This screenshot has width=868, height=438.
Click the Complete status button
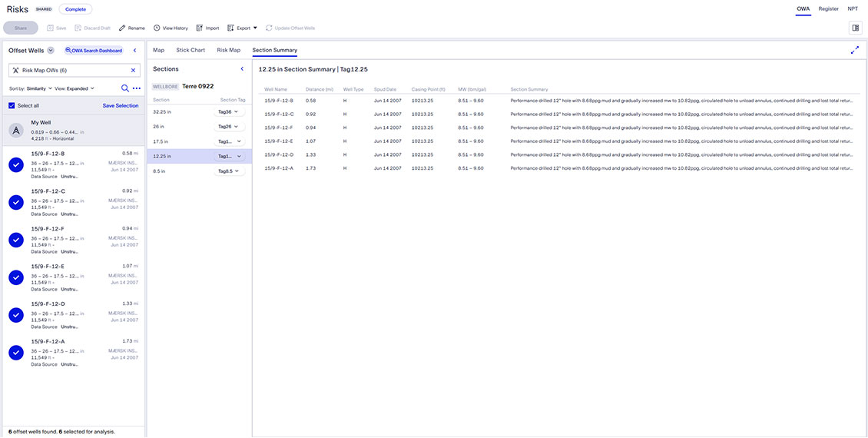click(x=75, y=9)
